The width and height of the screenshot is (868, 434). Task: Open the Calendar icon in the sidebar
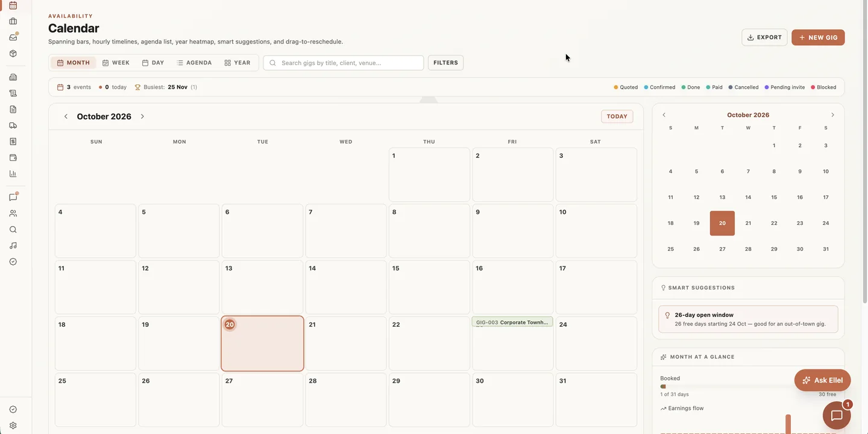[x=13, y=5]
